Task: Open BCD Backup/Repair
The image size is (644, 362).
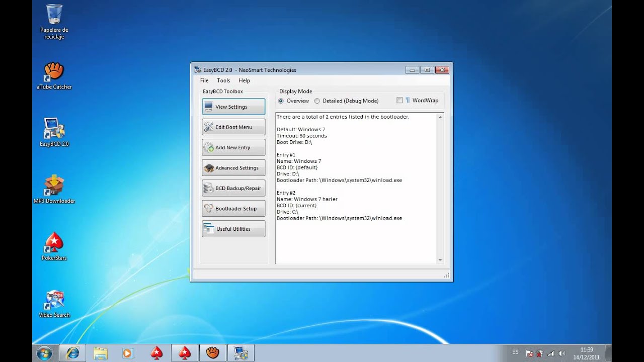Action: click(233, 188)
